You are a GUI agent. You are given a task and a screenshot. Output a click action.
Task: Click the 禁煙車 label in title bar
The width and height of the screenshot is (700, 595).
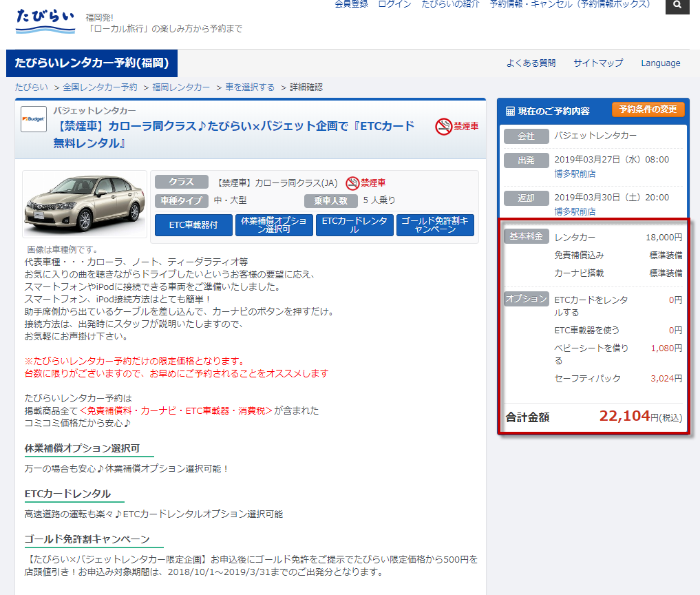pos(466,127)
